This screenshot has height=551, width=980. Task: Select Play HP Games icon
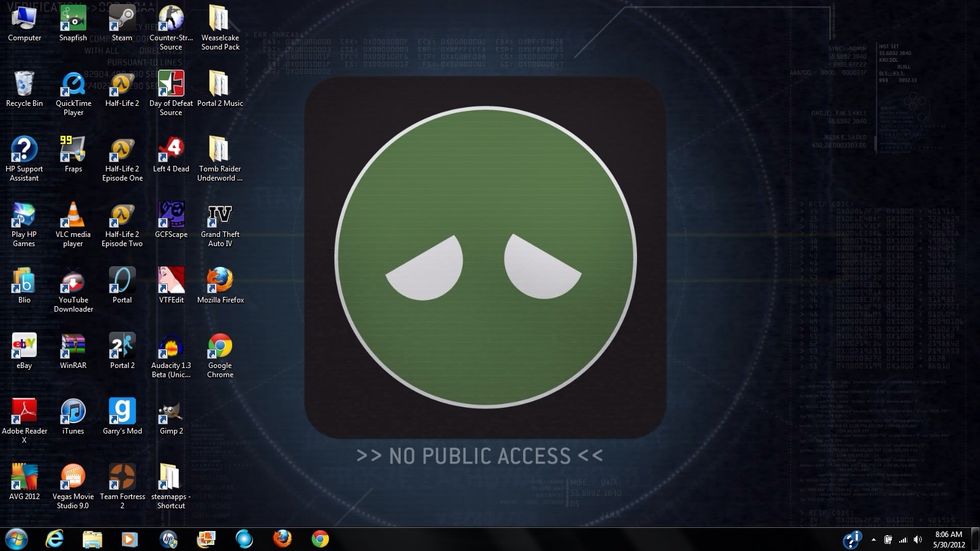click(24, 225)
